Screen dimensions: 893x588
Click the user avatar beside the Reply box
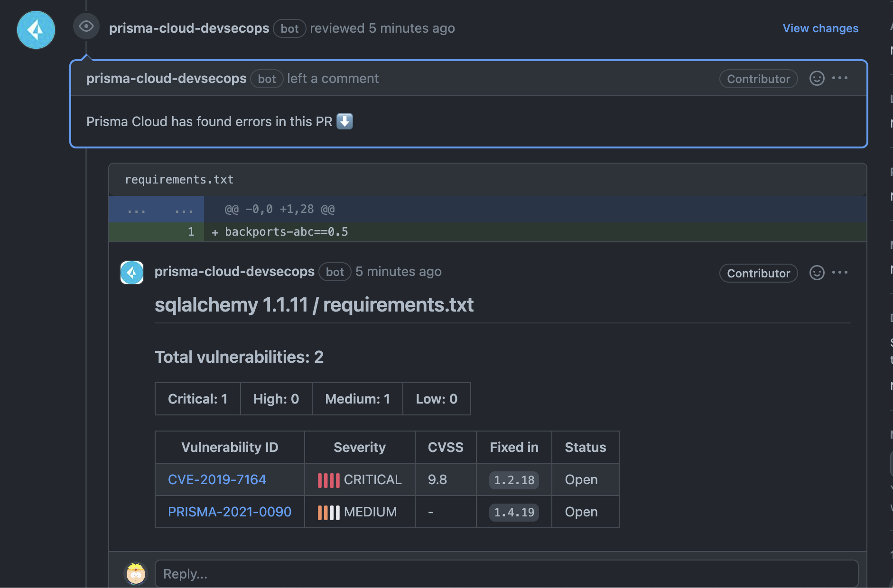[x=136, y=574]
